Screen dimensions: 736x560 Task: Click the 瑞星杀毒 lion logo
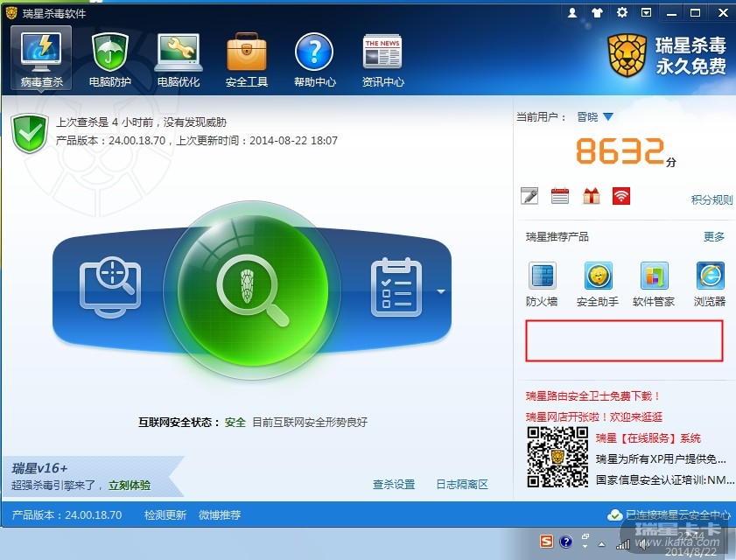[x=627, y=56]
